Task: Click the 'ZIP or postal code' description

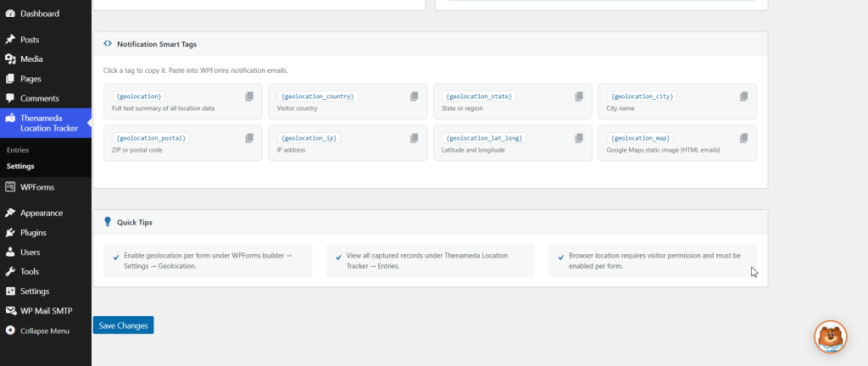Action: (x=137, y=150)
